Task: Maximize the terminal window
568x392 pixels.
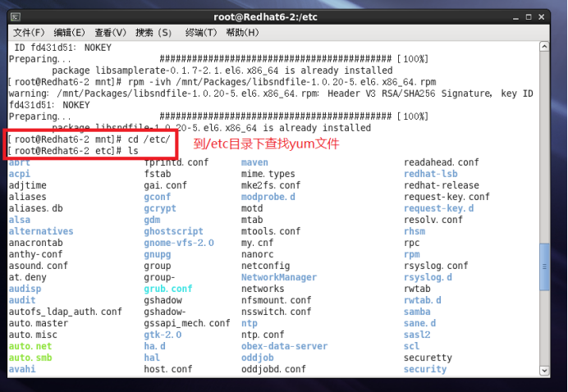Action: [x=529, y=17]
